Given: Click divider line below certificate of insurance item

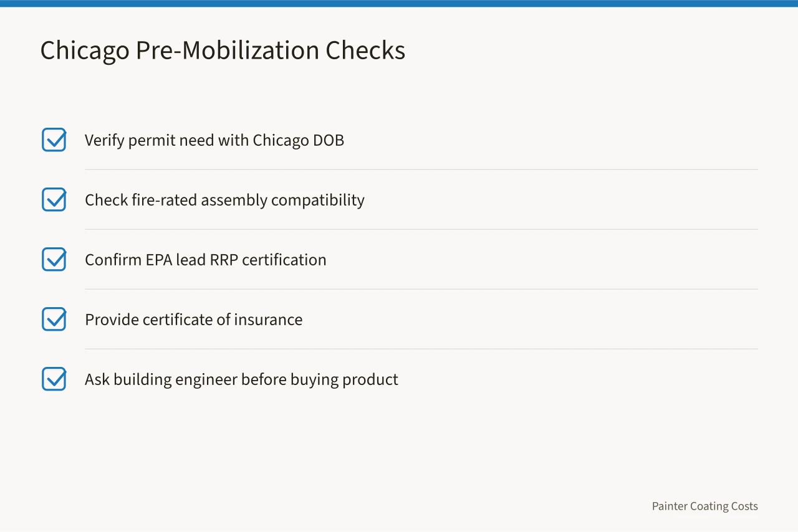Looking at the screenshot, I should [x=421, y=349].
